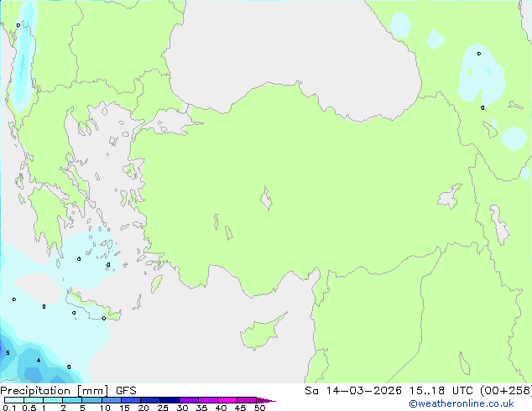Viewport: 532px width, 411px height.
Task: Pick the 10–15 mm blue legend swatch
Action: coord(111,400)
